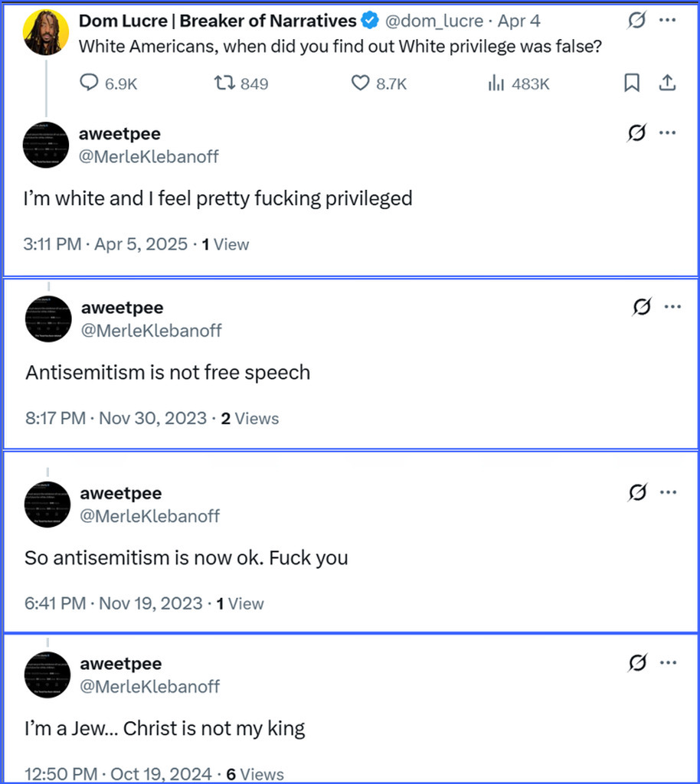
Task: Click Grok icon on 'Antisemitism is not free speech' post
Action: pos(642,307)
